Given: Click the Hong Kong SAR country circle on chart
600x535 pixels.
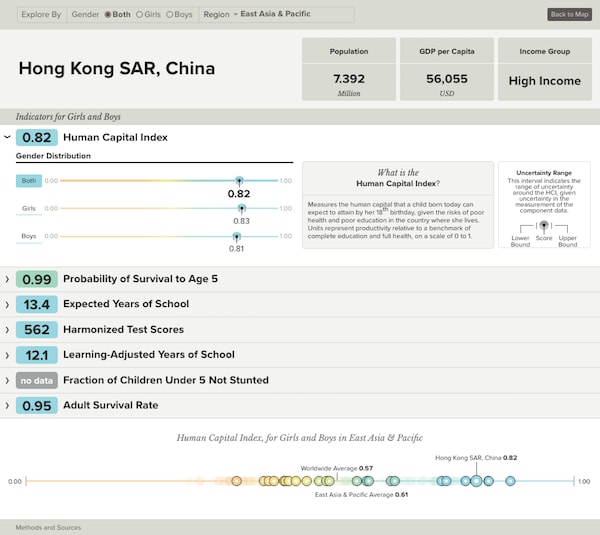Looking at the screenshot, I should pos(476,481).
